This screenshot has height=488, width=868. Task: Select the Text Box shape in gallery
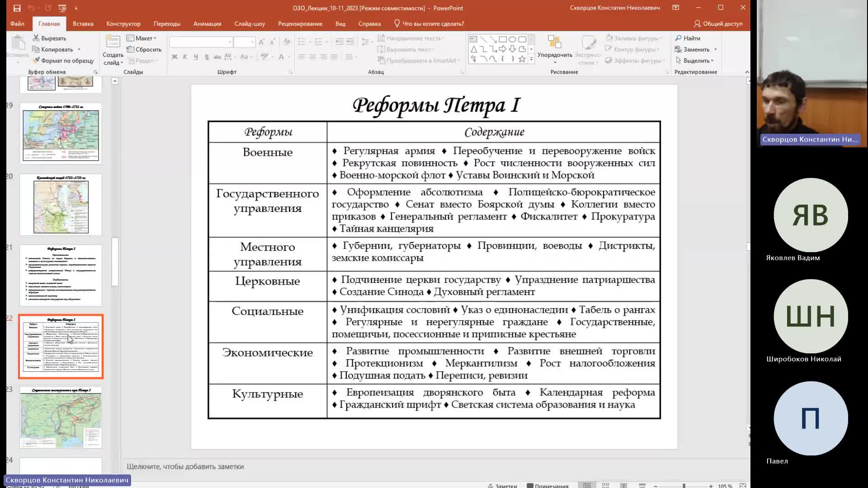[x=473, y=39]
